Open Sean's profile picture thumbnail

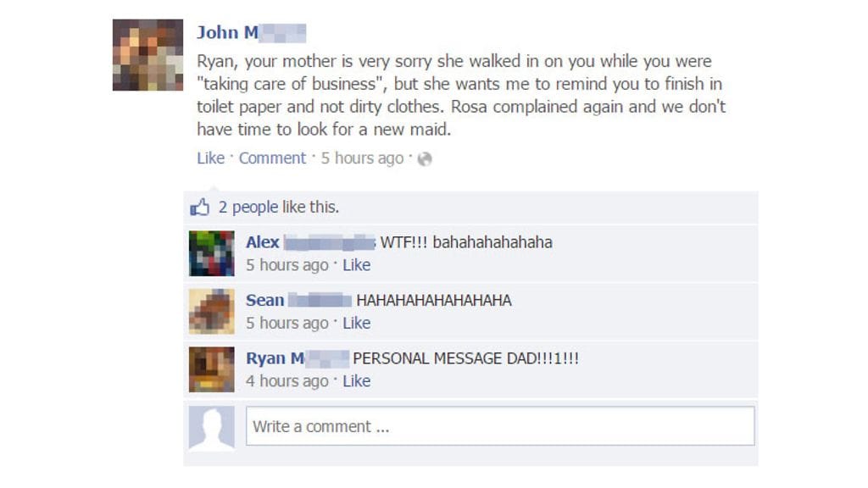(211, 312)
